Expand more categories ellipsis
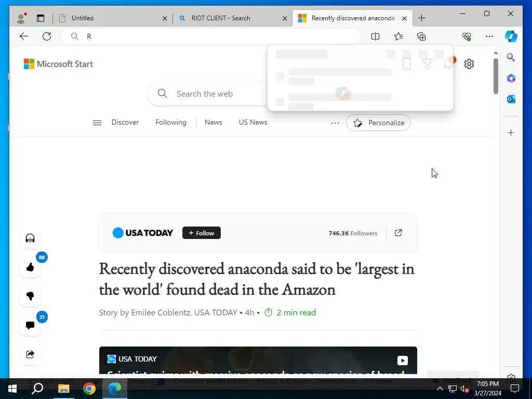 pos(335,123)
